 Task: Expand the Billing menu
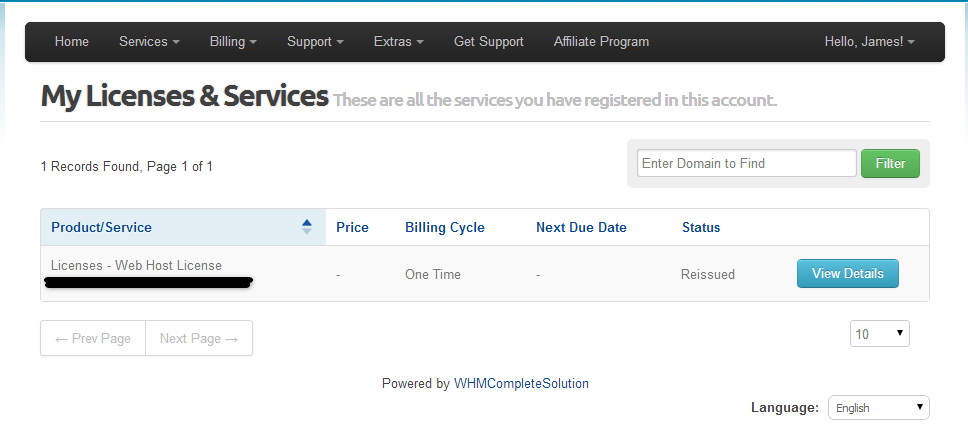pyautogui.click(x=233, y=41)
